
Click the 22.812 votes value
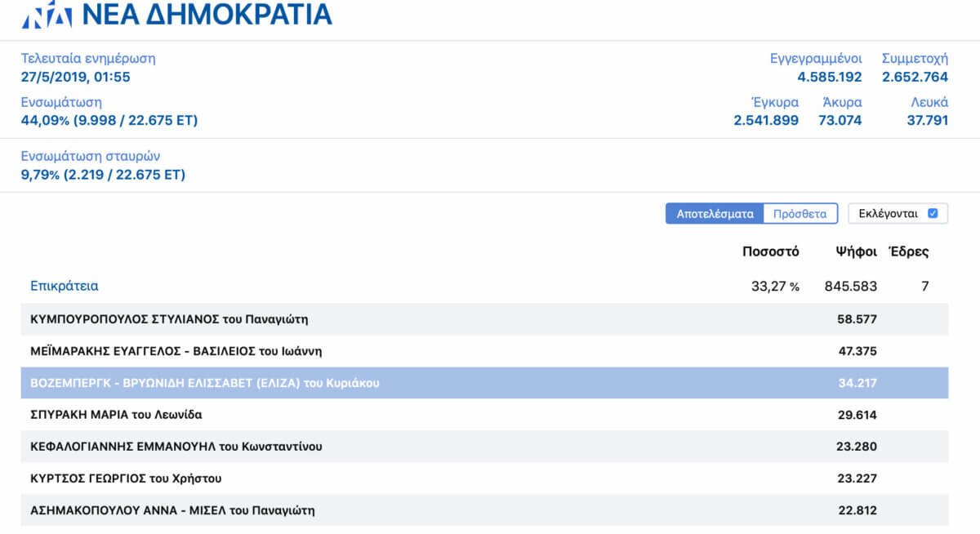pyautogui.click(x=857, y=510)
